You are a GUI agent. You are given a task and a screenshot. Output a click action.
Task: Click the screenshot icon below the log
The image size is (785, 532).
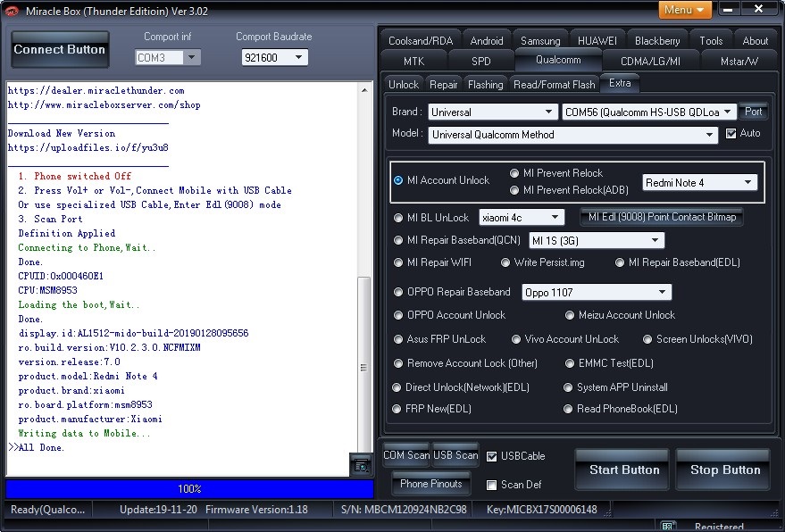point(361,465)
